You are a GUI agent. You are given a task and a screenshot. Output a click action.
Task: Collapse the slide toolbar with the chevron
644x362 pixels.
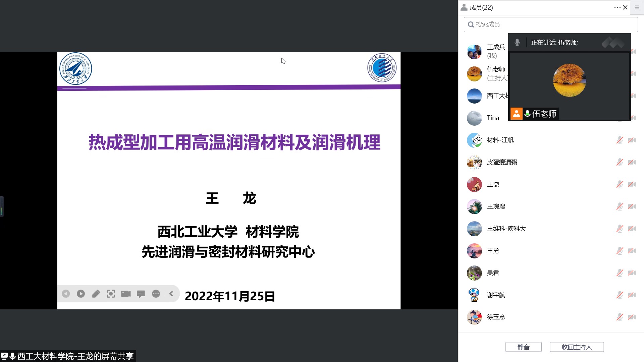point(171,294)
